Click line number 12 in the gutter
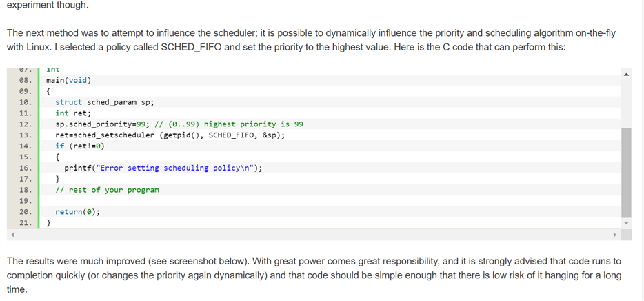Screen dimensions: 644x301 [25, 124]
